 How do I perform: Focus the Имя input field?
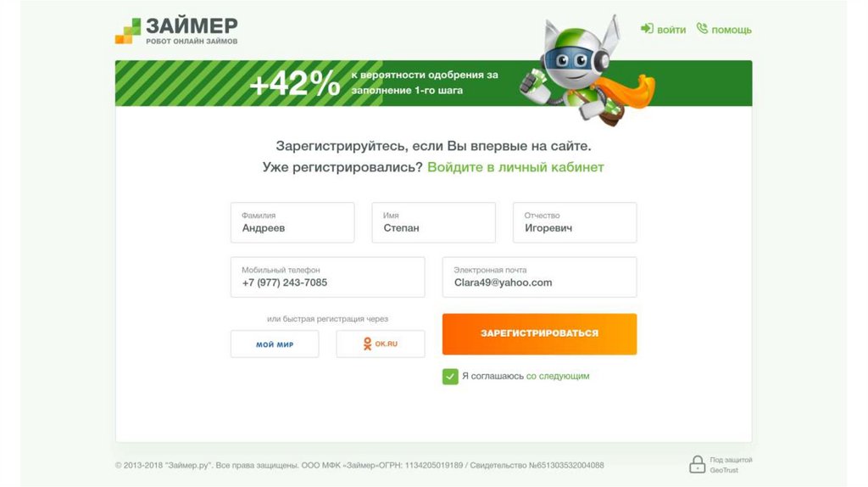[x=433, y=222]
